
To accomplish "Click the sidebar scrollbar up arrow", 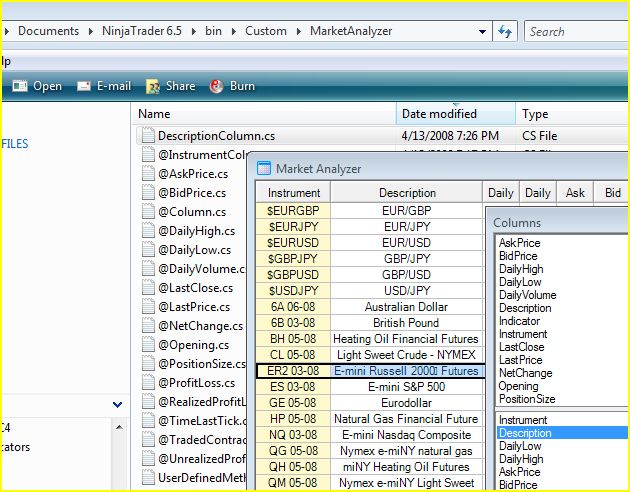I will [119, 427].
